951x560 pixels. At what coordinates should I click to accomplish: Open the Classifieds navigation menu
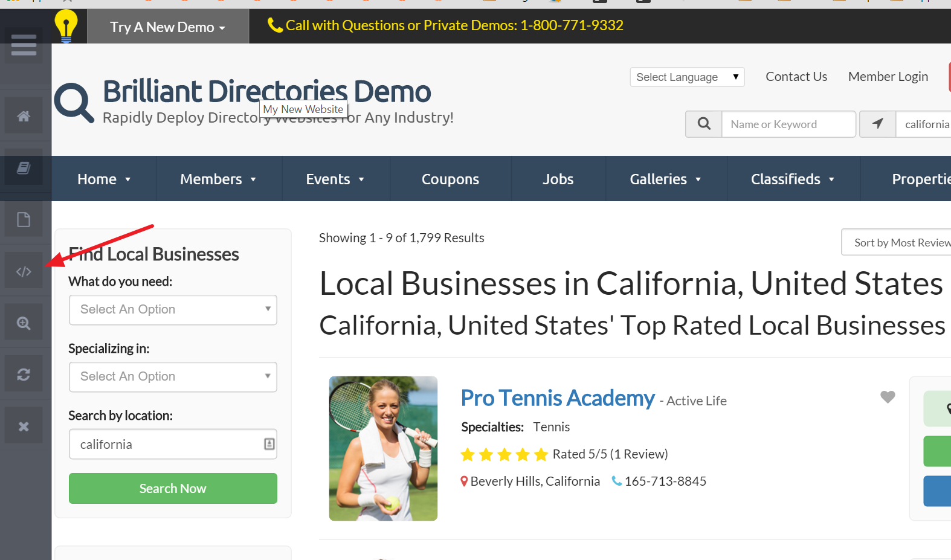(793, 179)
